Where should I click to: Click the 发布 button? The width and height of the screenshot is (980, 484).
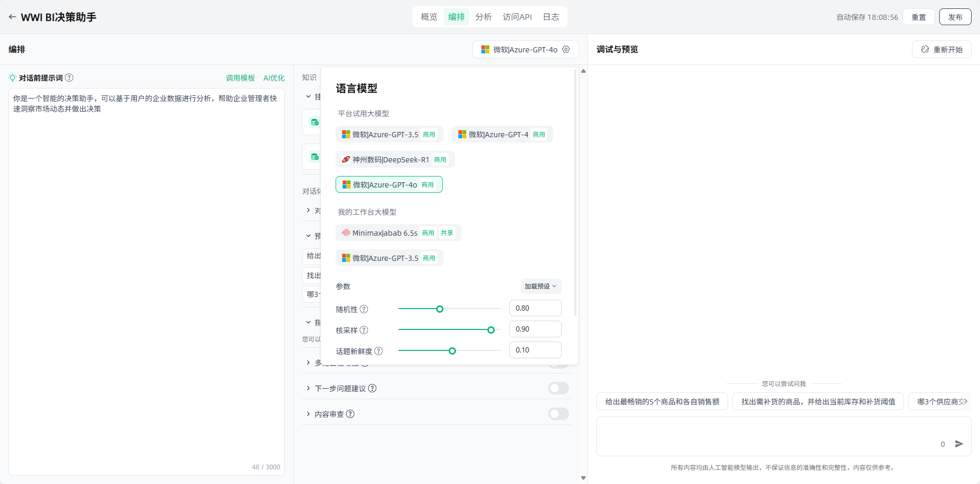(955, 17)
